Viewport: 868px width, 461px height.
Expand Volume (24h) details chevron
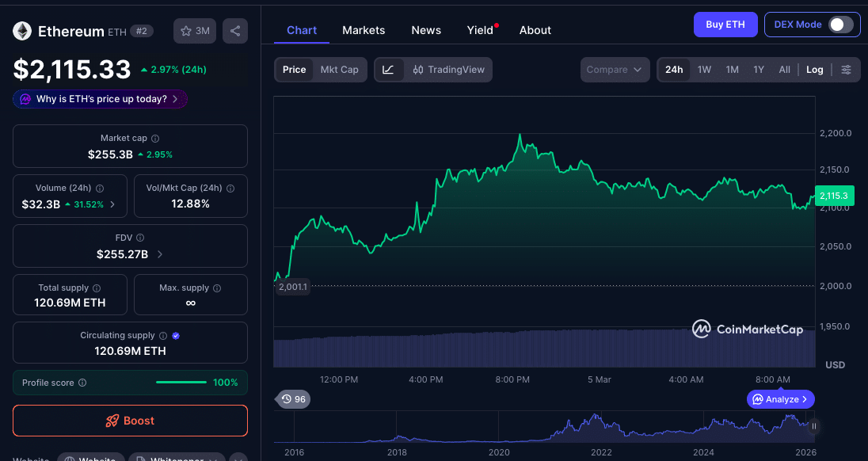click(x=112, y=204)
